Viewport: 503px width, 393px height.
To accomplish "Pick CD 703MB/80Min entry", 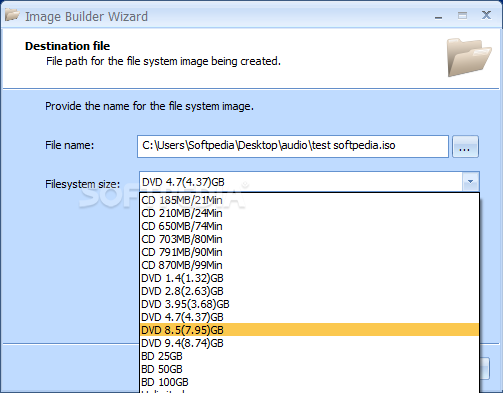I will click(309, 239).
